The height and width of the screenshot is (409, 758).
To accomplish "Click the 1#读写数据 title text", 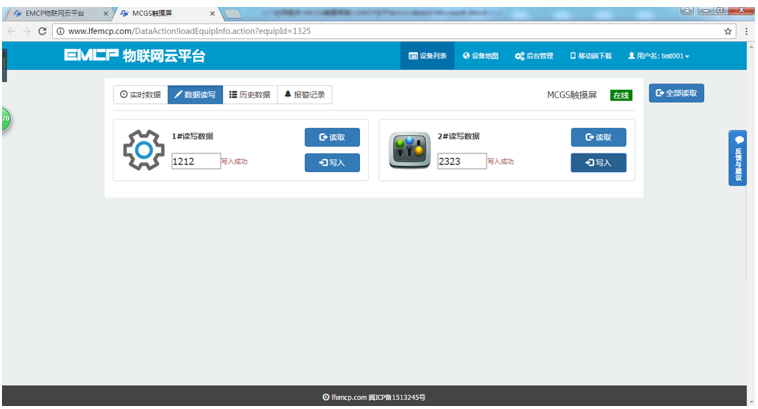I will pos(192,136).
